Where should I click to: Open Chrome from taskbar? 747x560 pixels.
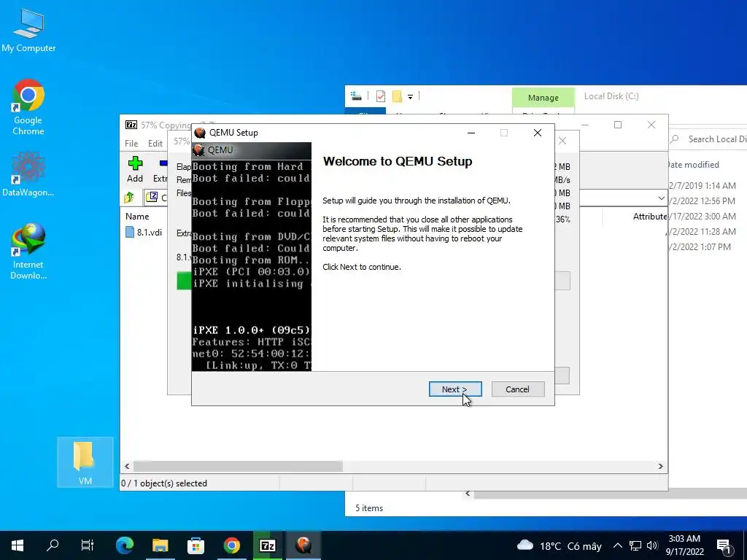click(x=231, y=545)
